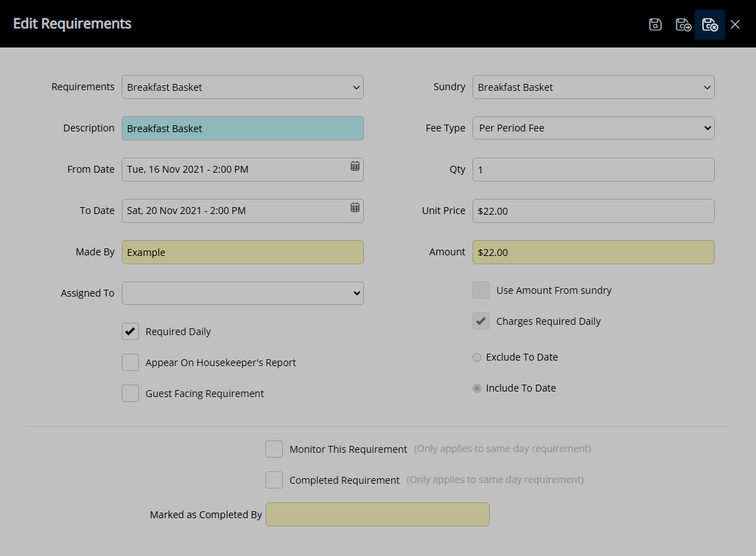Click the 'Monitor This Requirement' label
The width and height of the screenshot is (756, 556).
(348, 449)
